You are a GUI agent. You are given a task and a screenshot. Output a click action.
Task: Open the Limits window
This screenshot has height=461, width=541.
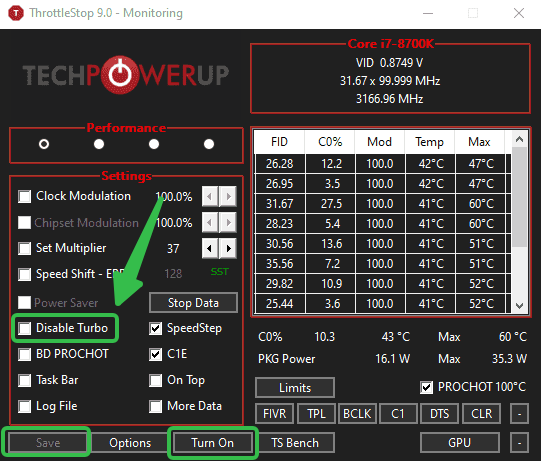295,388
